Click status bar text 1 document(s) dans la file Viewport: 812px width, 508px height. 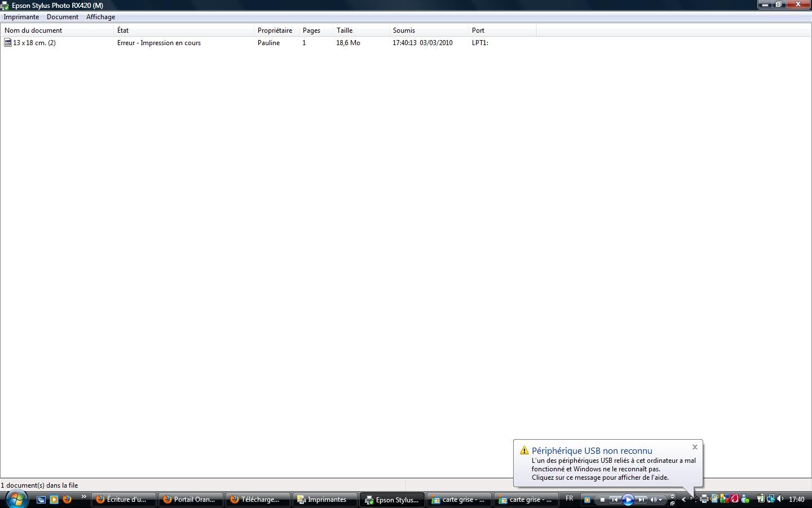click(x=39, y=485)
